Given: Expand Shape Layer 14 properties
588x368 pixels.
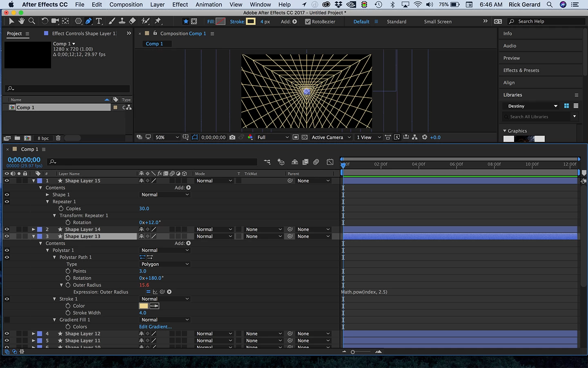Looking at the screenshot, I should 33,229.
